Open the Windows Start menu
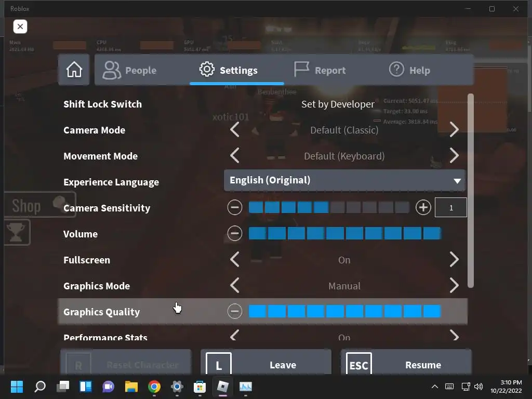The width and height of the screenshot is (532, 399). tap(17, 387)
